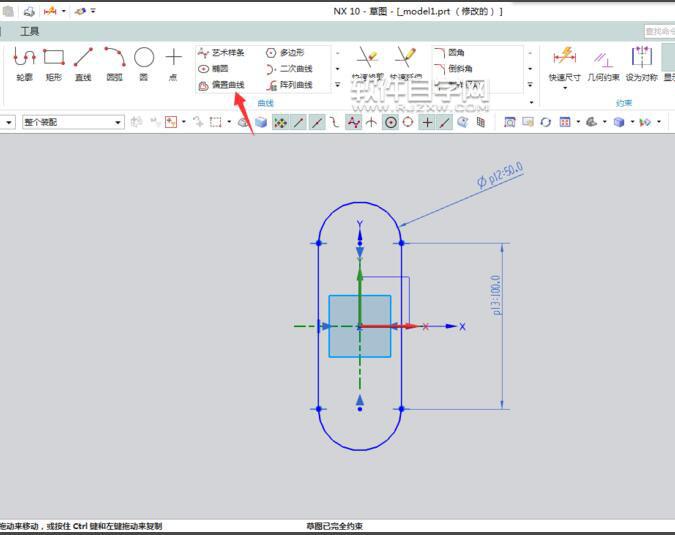
Task: Click Geometric Constraints (几何约束) tool
Action: click(x=603, y=64)
